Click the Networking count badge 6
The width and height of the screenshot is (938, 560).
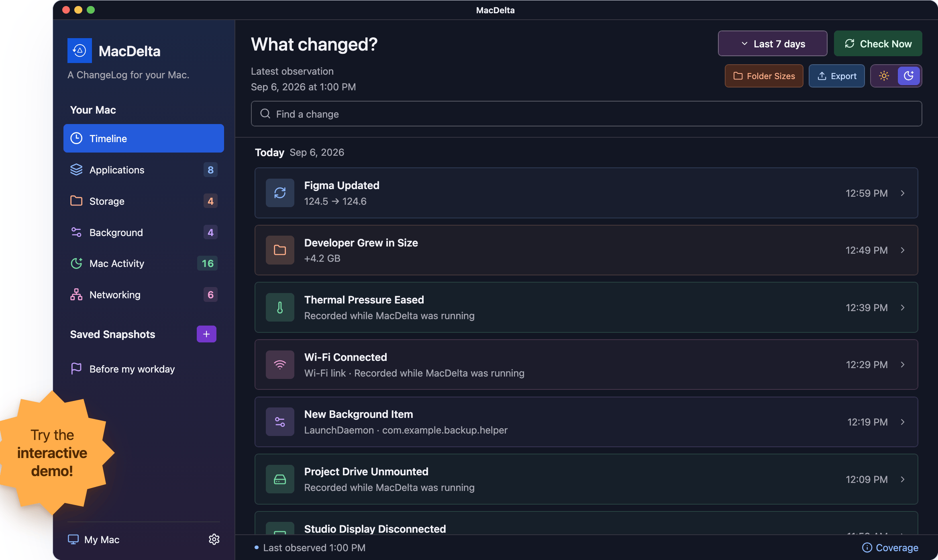pos(210,295)
